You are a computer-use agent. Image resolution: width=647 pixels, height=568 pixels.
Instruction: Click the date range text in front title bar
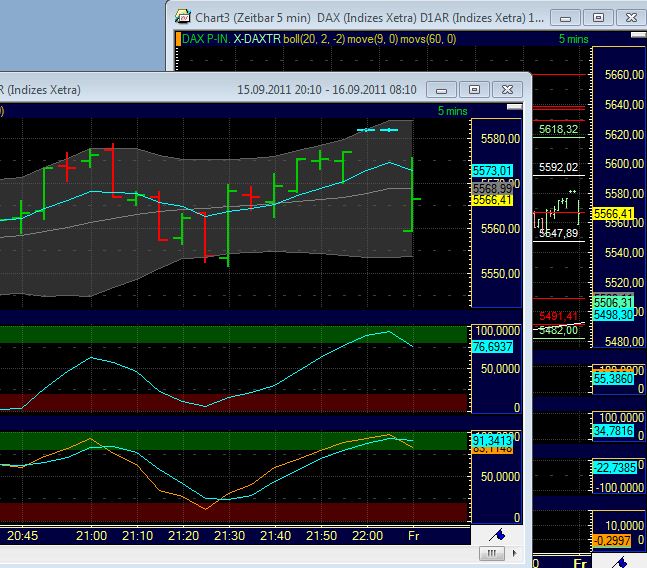(x=326, y=90)
